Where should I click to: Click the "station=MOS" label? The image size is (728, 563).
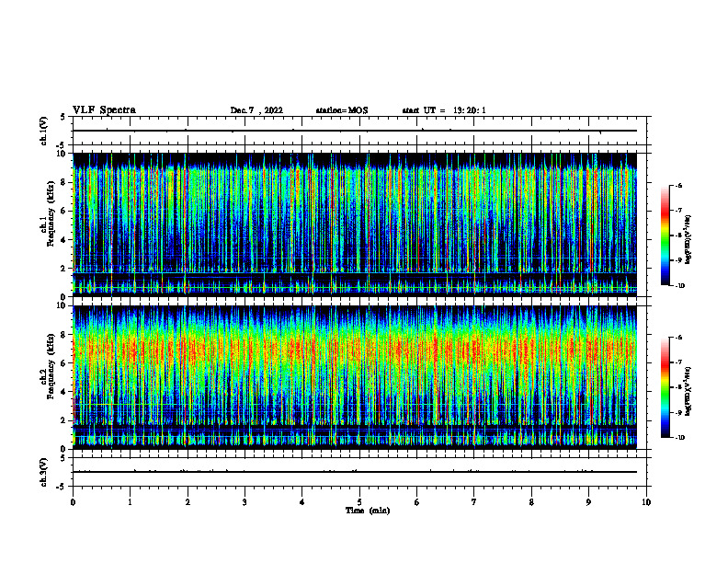[342, 110]
